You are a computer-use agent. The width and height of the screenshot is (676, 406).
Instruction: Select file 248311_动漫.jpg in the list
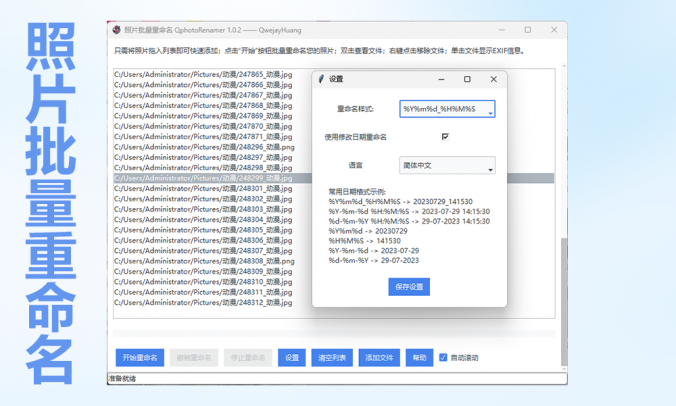coord(203,292)
